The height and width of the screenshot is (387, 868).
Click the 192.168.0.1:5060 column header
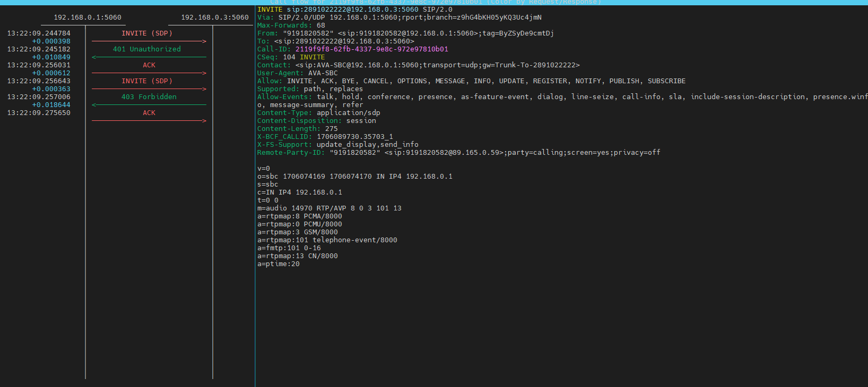point(88,17)
